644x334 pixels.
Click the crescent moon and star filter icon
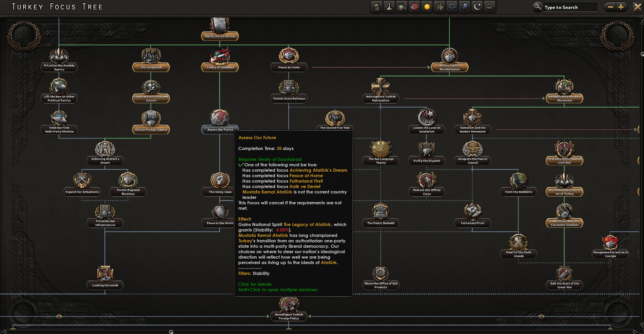pos(477,7)
